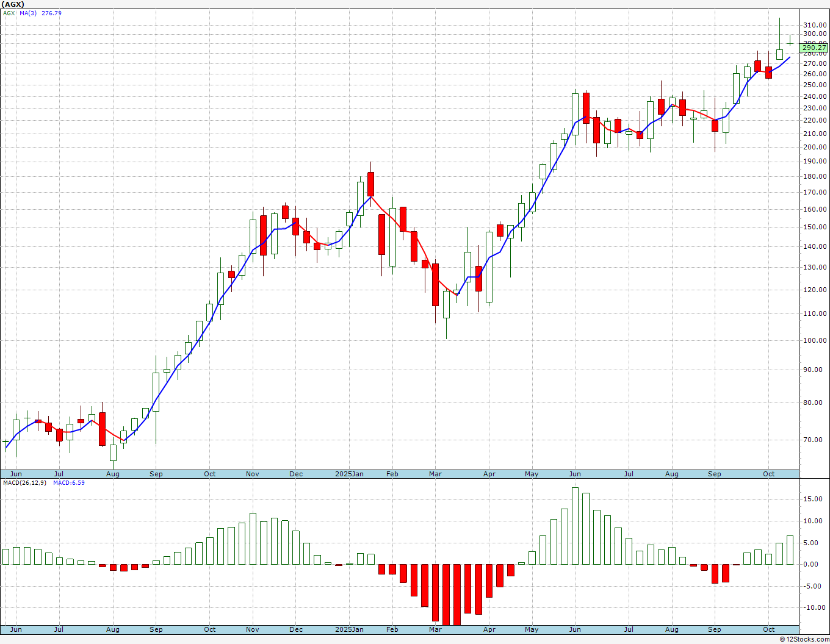Image resolution: width=830 pixels, height=644 pixels.
Task: Select the 260.00 price axis label
Action: 815,74
